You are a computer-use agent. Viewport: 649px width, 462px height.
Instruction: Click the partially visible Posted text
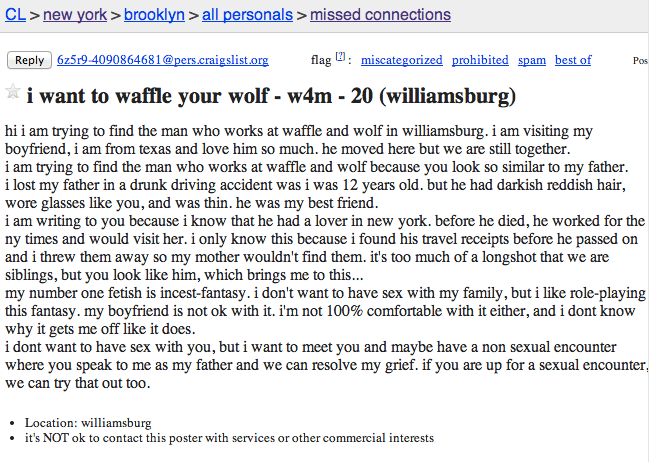640,60
